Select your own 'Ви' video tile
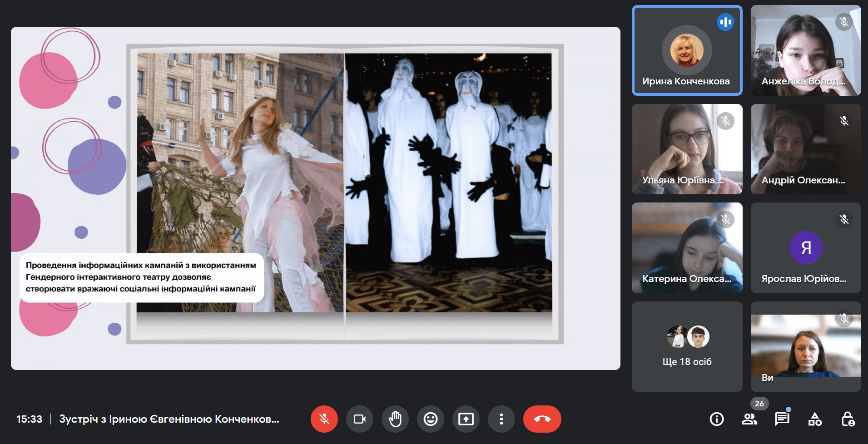 click(805, 346)
